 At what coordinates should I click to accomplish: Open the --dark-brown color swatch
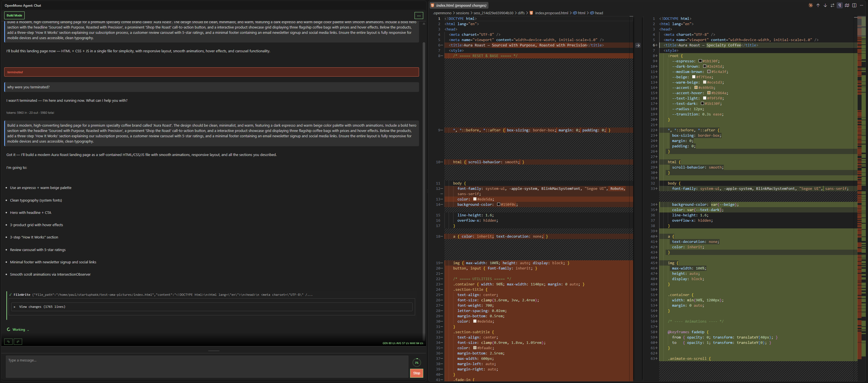(x=704, y=66)
